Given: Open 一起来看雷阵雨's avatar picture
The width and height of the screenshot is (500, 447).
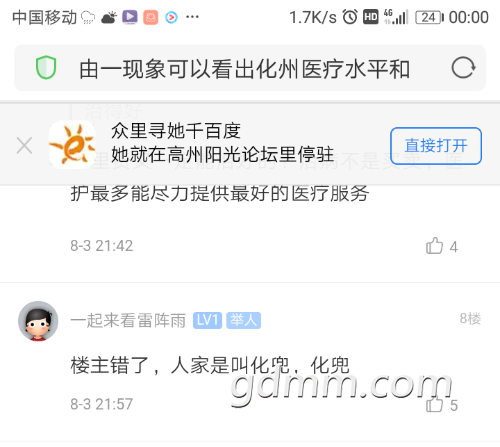Looking at the screenshot, I should click(x=38, y=321).
